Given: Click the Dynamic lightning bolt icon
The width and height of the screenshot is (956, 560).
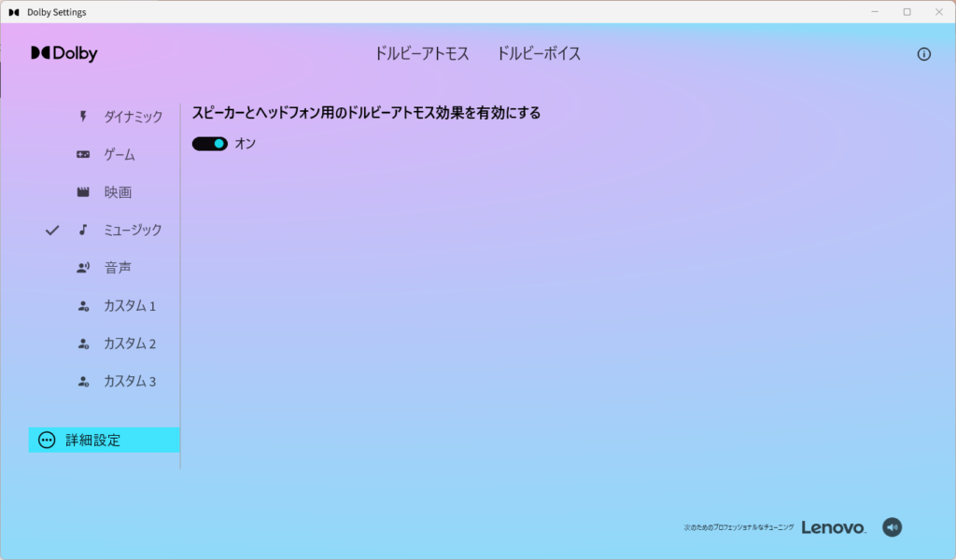Looking at the screenshot, I should (x=83, y=117).
